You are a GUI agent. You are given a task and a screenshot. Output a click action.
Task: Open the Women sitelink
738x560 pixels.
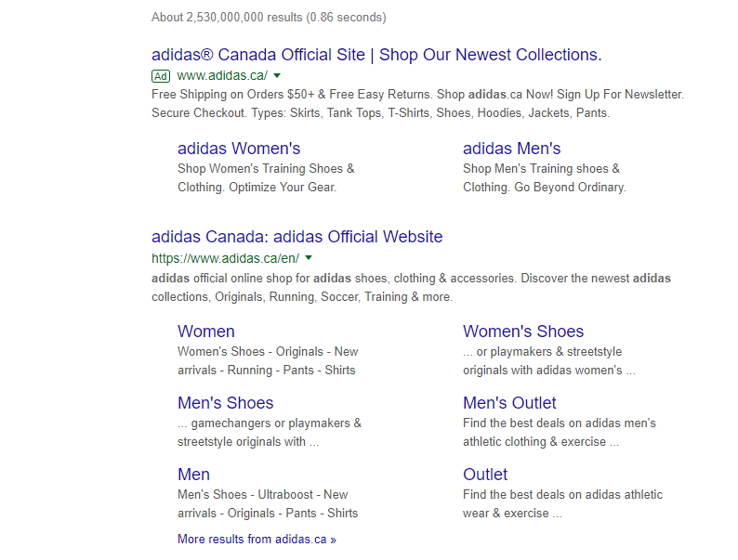coord(206,332)
